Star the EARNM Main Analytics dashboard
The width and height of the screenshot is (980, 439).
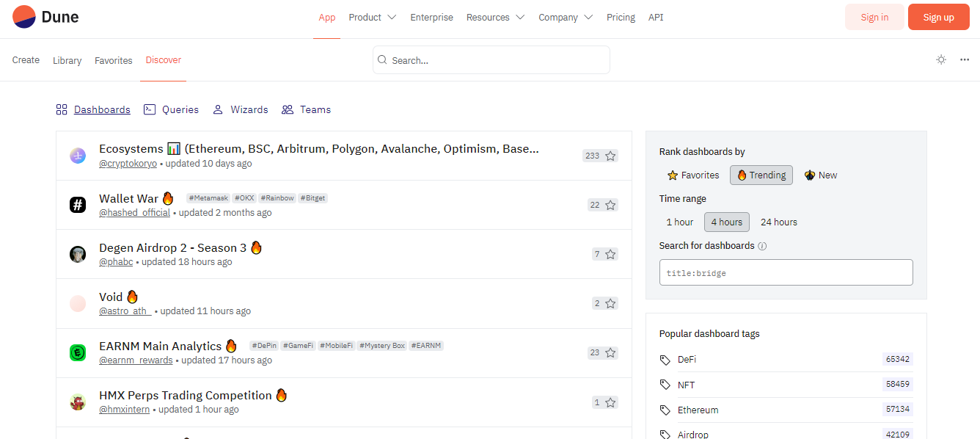(610, 352)
